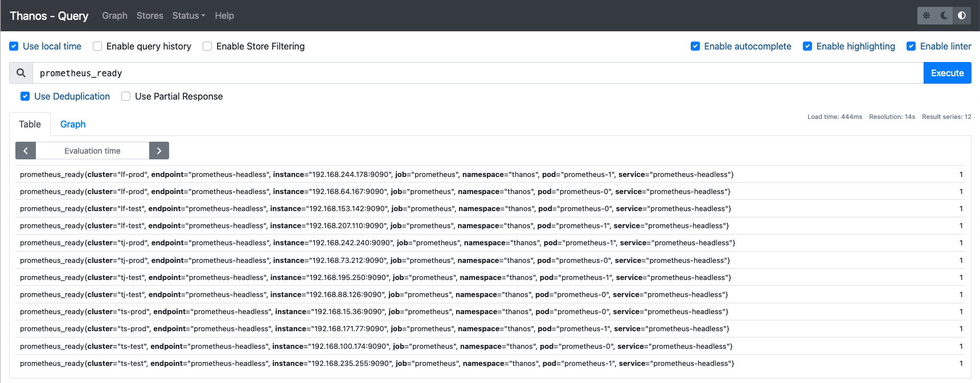Open the Stores page in navbar
Viewport: 980px width, 383px height.
[x=150, y=15]
